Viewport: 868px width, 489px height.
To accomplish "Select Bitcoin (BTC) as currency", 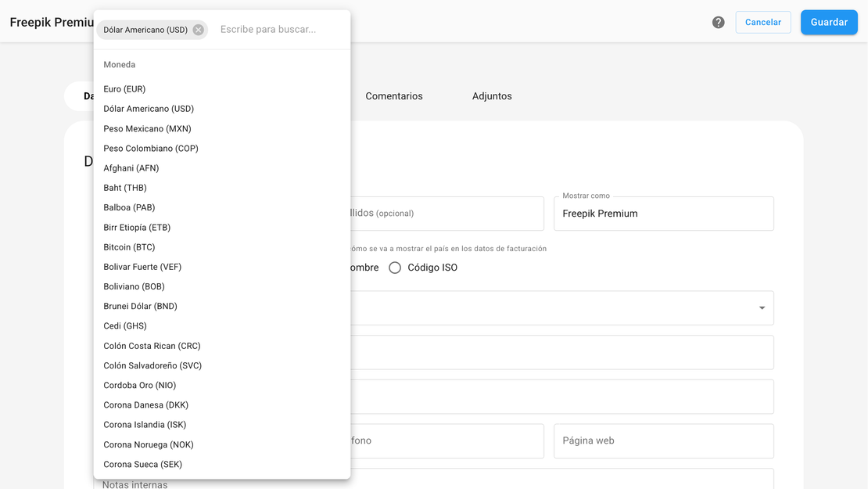I will (x=129, y=247).
